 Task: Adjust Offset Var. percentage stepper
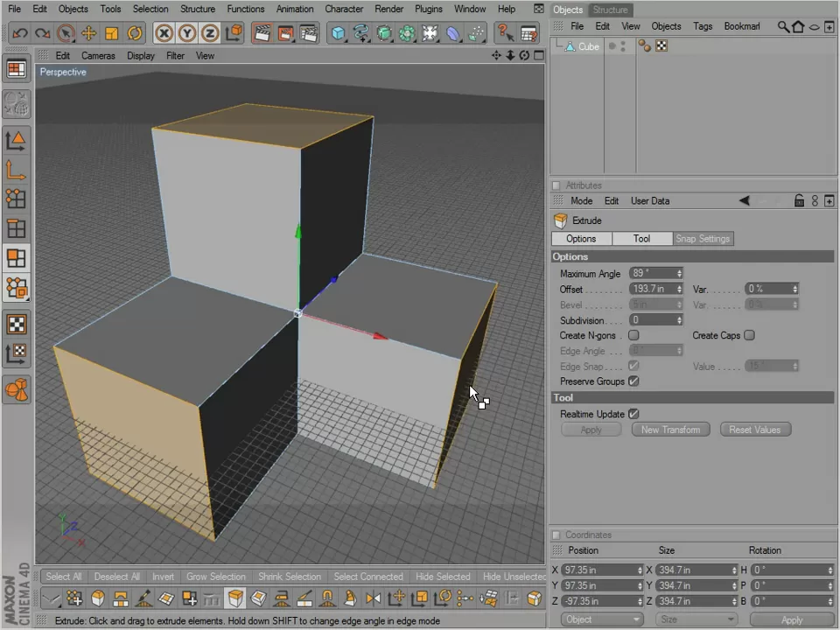coord(795,289)
